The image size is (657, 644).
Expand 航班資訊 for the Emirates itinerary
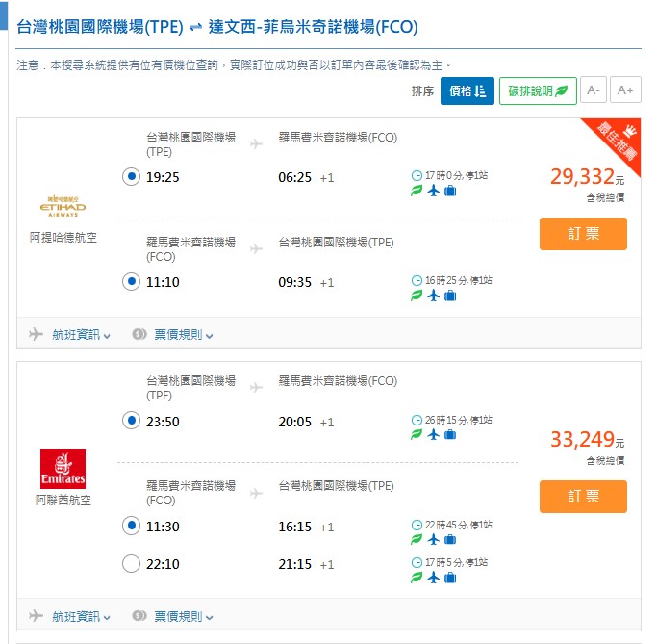70,616
